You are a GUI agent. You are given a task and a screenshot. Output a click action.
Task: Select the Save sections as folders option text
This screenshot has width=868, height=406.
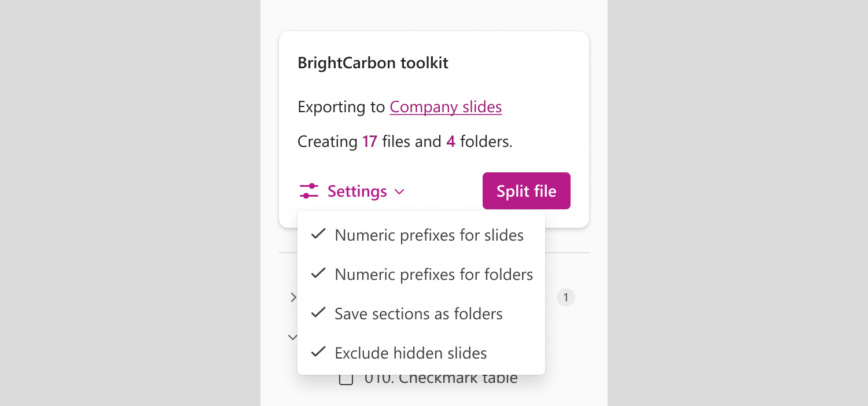418,314
